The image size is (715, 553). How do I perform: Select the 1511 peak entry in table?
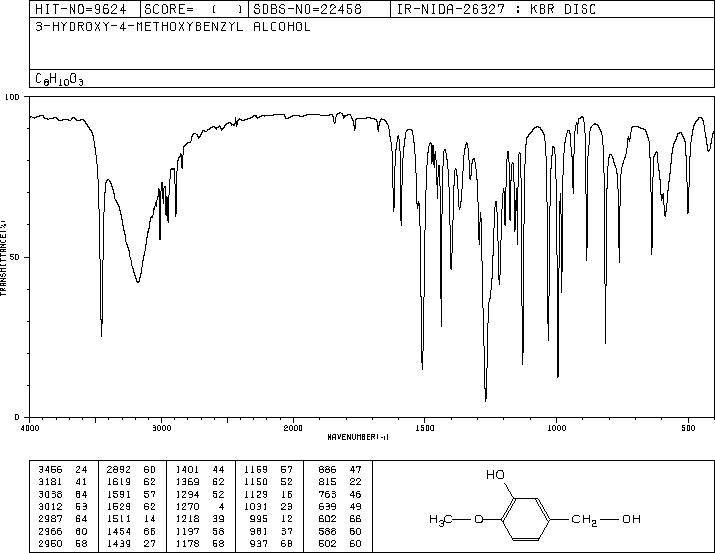tap(131, 519)
